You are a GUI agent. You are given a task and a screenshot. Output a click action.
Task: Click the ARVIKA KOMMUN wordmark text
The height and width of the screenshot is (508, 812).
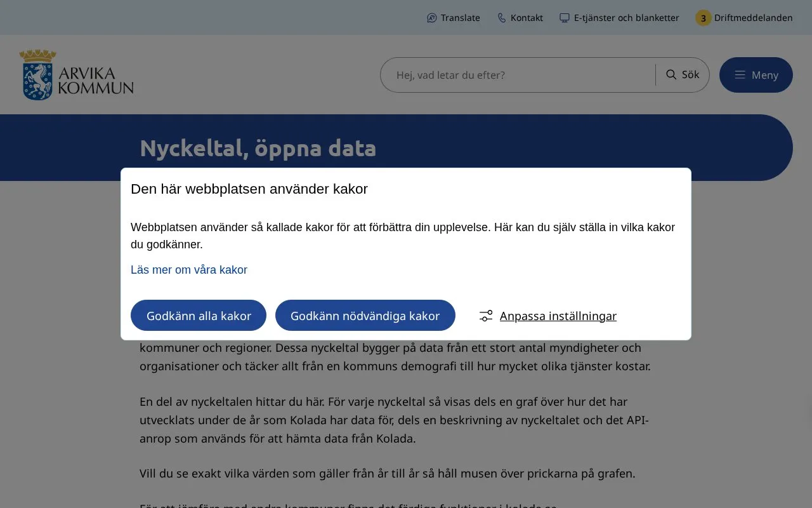[x=96, y=81]
